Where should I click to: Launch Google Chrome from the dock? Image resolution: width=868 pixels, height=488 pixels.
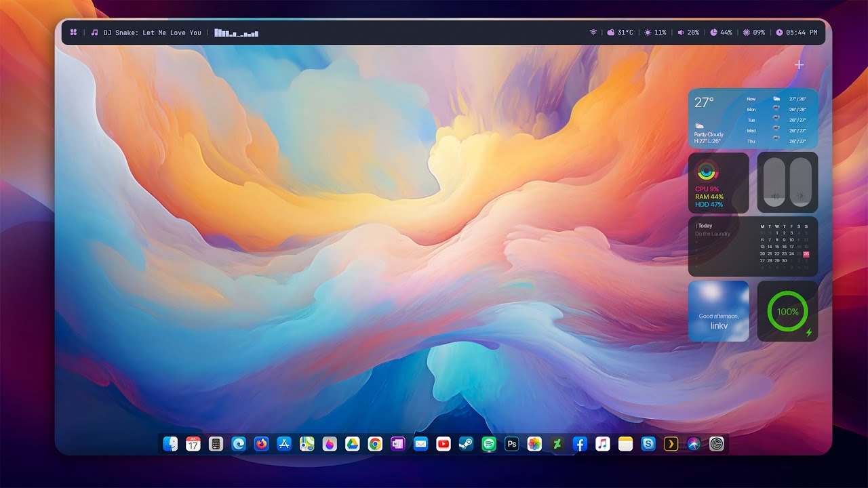pos(375,444)
